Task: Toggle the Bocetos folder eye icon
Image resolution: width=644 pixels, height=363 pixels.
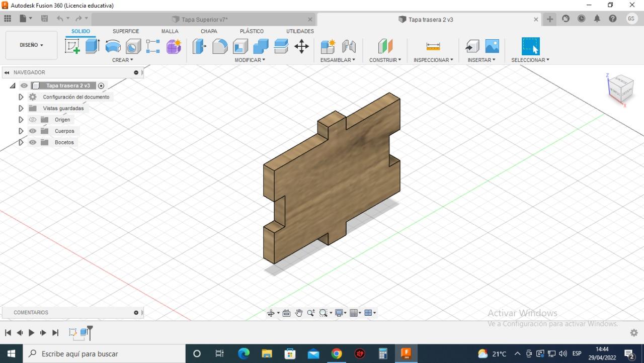Action: click(x=33, y=142)
